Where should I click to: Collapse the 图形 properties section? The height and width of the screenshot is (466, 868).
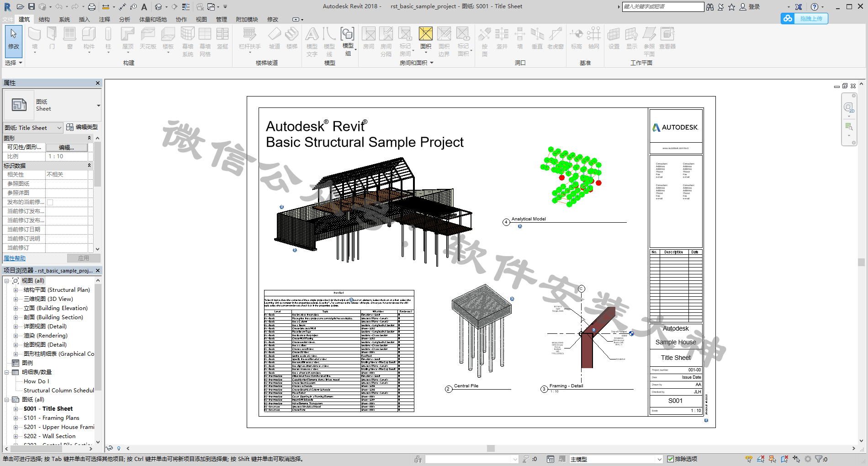pyautogui.click(x=89, y=138)
